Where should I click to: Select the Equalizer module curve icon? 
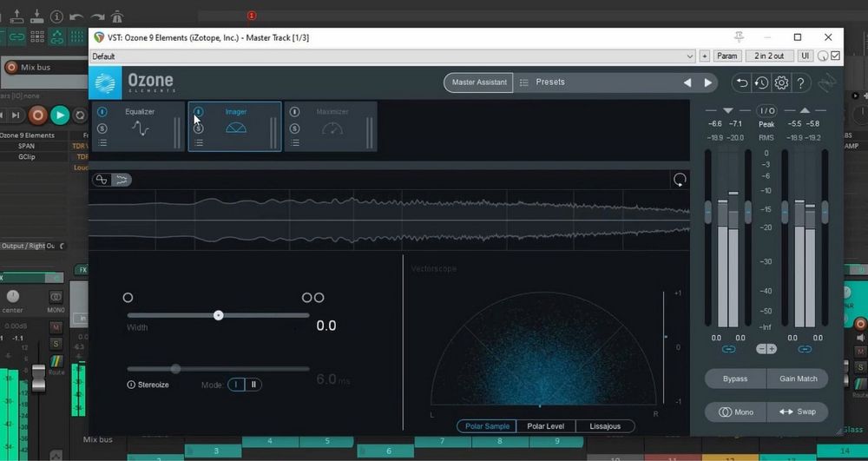140,128
